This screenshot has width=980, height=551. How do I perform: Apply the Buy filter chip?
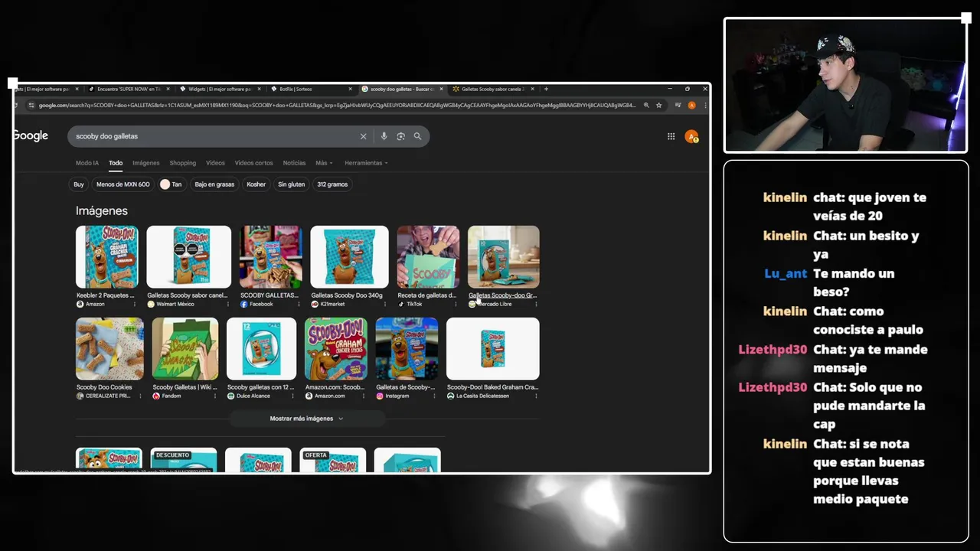78,184
